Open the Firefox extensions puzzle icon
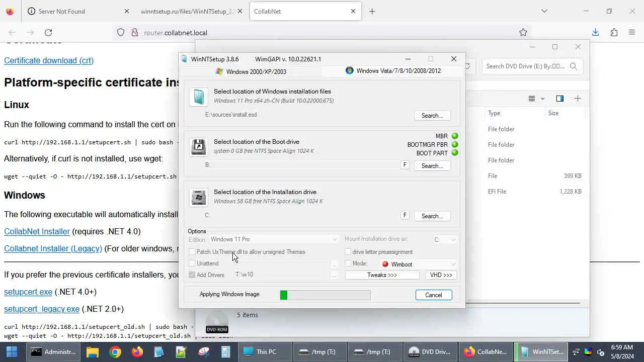This screenshot has height=362, width=644. [x=614, y=33]
